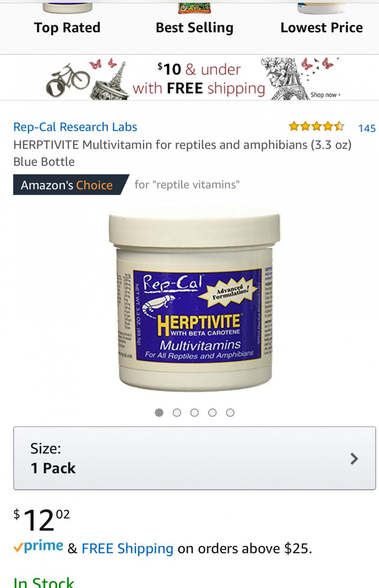
Task: Tap the bicycle icon in banner
Action: point(68,80)
